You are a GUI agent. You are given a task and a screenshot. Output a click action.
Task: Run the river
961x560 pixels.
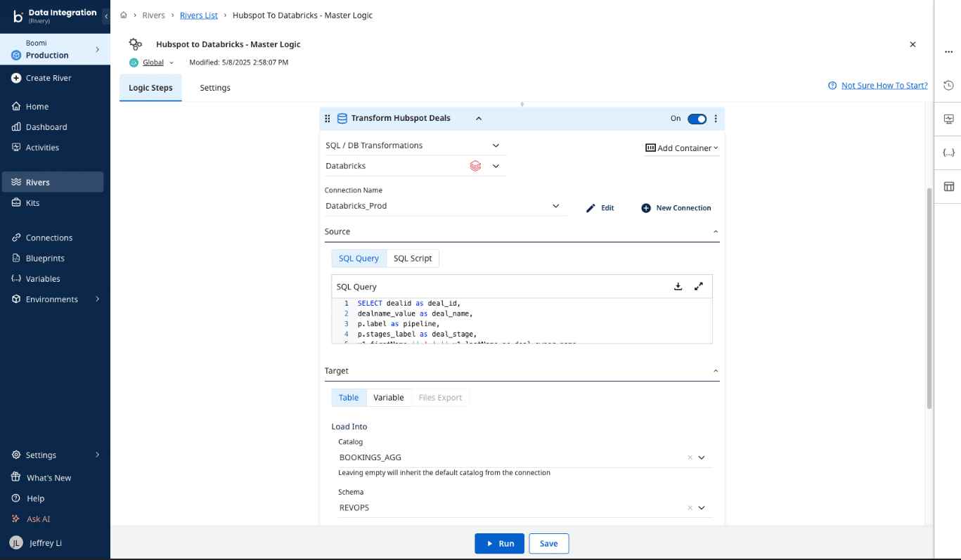click(499, 544)
